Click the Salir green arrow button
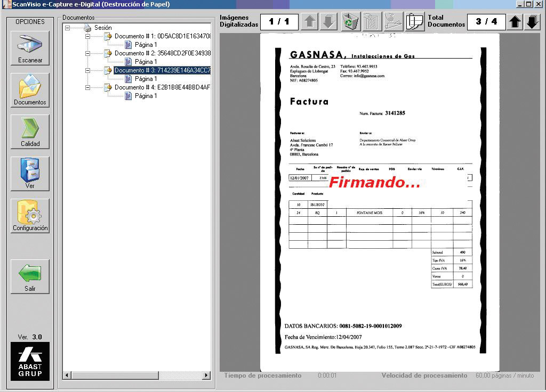Screen dimensions: 546x392 click(30, 276)
